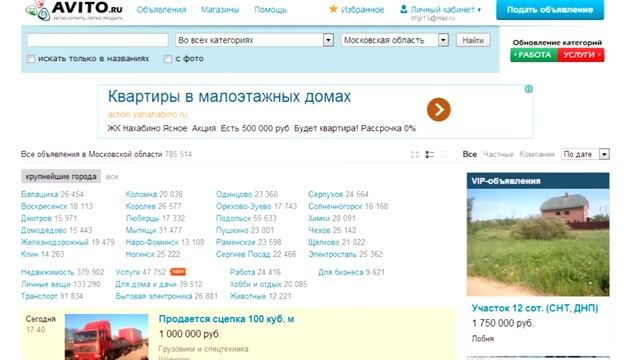Open the Королев city link
The height and width of the screenshot is (360, 640).
coord(142,207)
